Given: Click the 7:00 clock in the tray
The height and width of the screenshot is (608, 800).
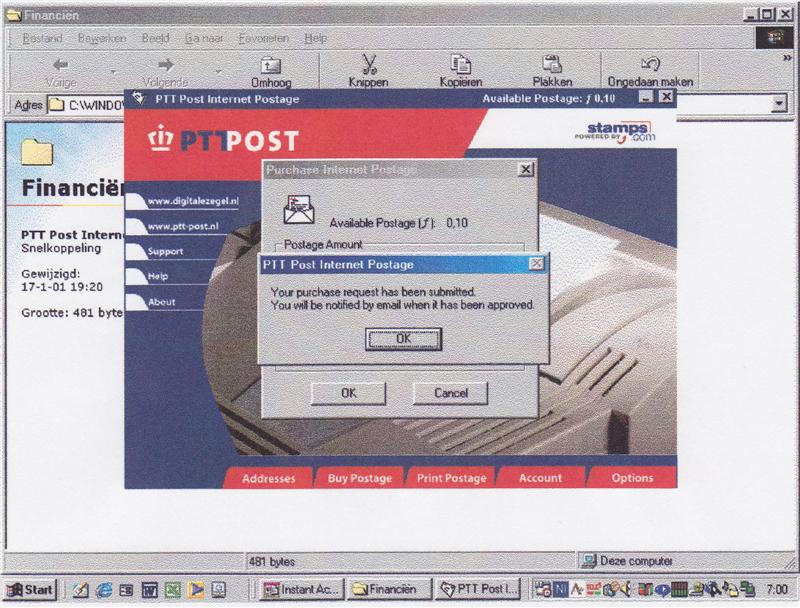Looking at the screenshot, I should click(777, 590).
